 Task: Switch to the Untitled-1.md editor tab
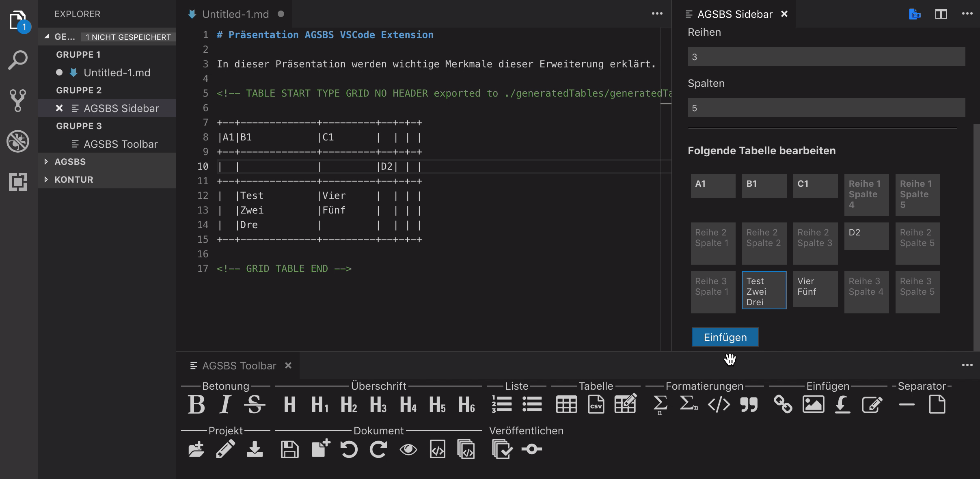(235, 14)
